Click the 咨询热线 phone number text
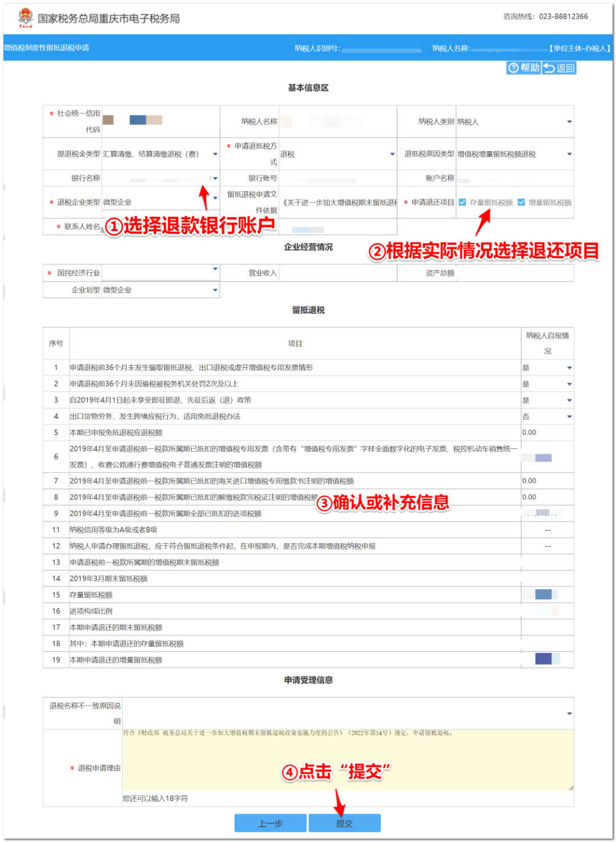Viewport: 616px width, 842px height. [563, 17]
